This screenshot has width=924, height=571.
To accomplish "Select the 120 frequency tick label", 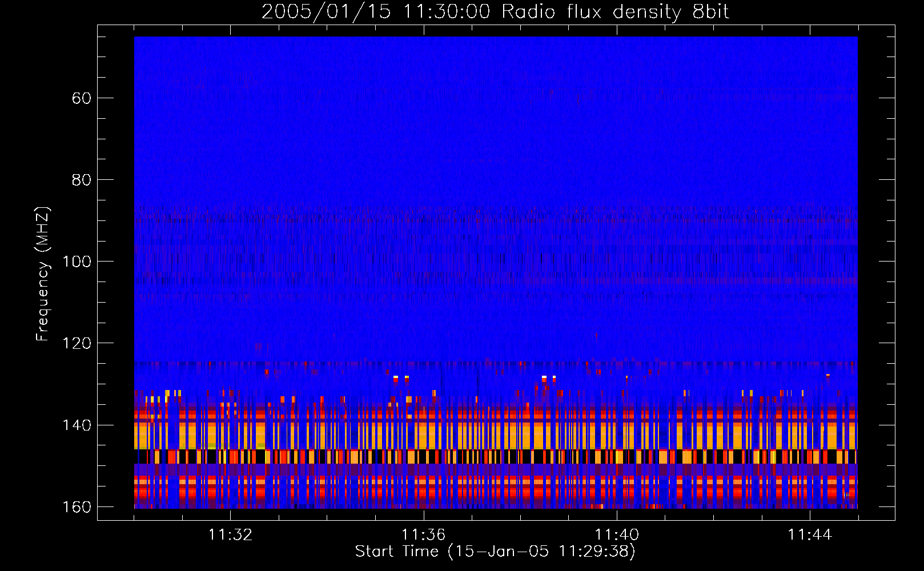I will click(x=77, y=343).
